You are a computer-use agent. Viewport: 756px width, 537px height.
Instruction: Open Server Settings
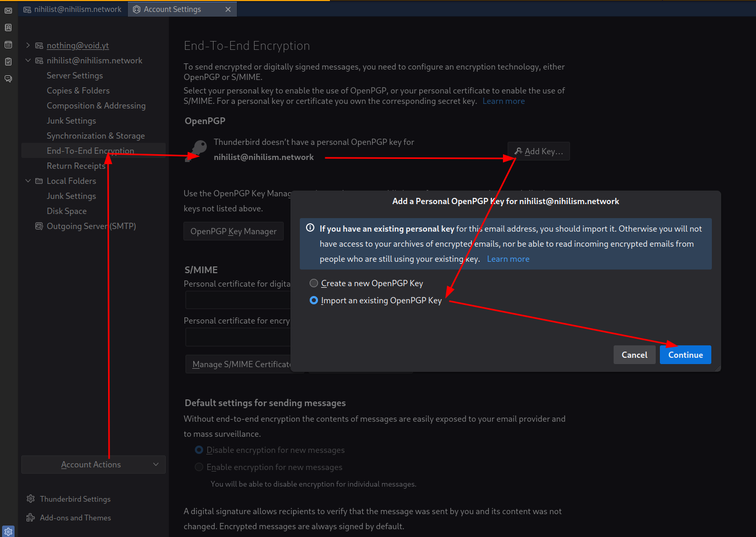[75, 76]
